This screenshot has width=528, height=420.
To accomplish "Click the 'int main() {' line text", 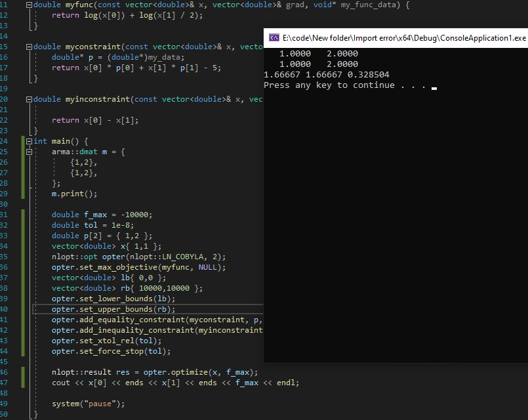I will (61, 142).
